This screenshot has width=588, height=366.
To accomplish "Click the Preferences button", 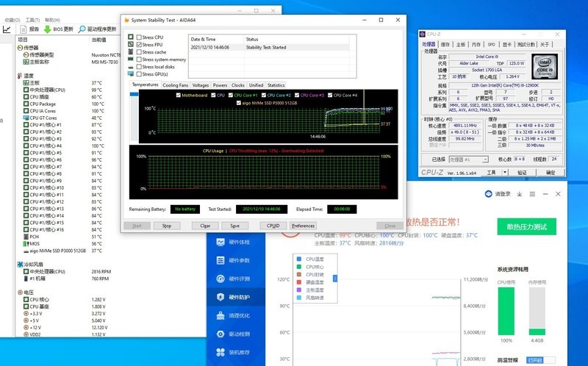I will pos(303,226).
